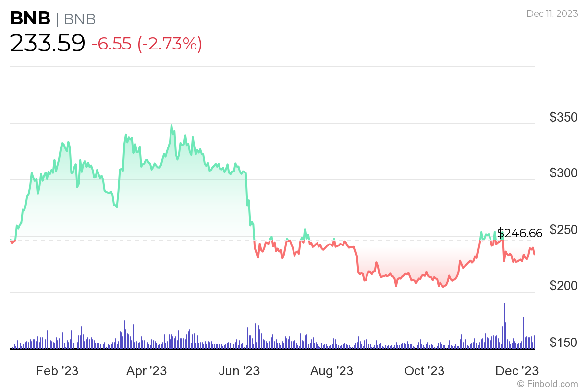Select the Aug '23 time axis label
Screen dimensions: 588x392
pyautogui.click(x=332, y=371)
